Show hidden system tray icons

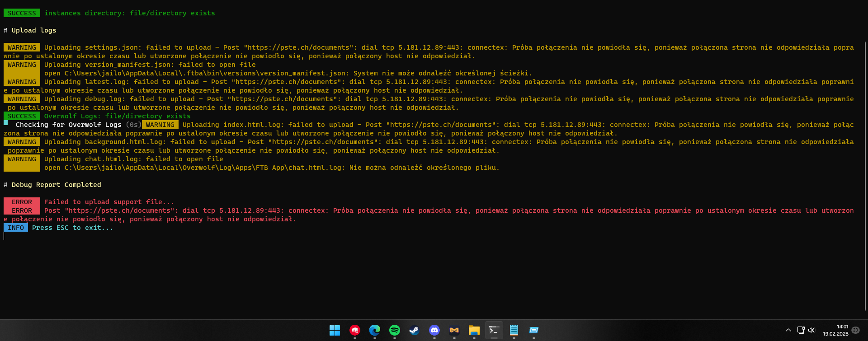pos(788,330)
